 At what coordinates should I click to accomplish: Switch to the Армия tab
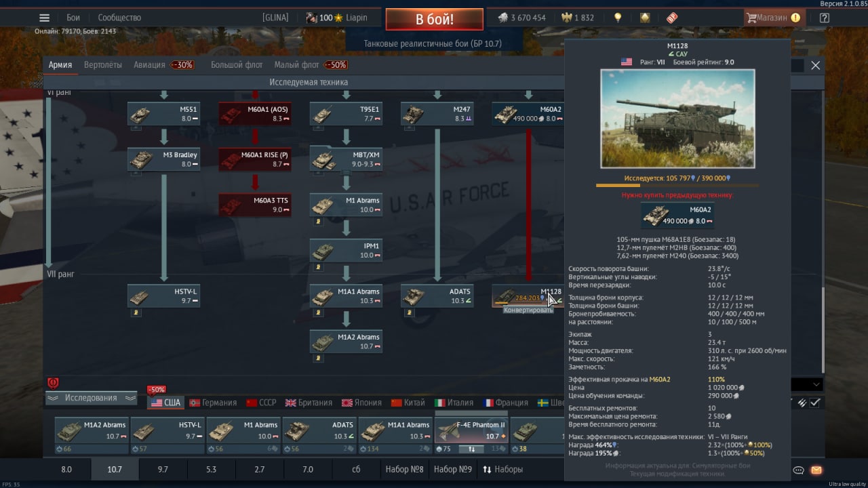60,65
